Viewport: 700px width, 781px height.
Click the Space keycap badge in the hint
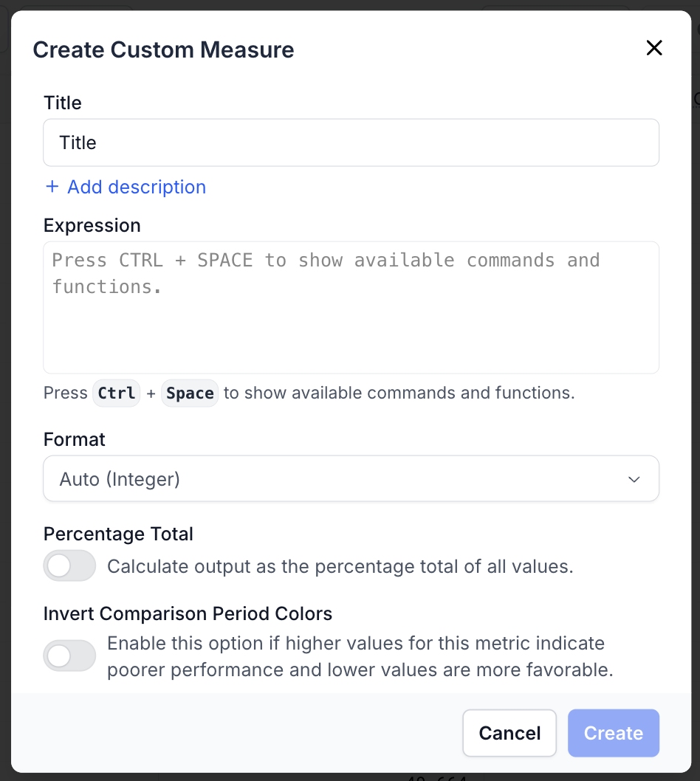tap(190, 393)
